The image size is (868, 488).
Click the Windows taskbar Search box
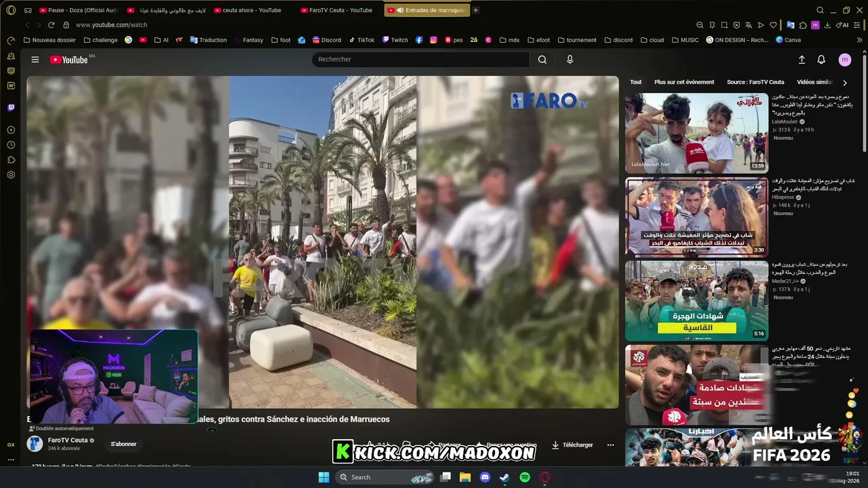pyautogui.click(x=384, y=477)
